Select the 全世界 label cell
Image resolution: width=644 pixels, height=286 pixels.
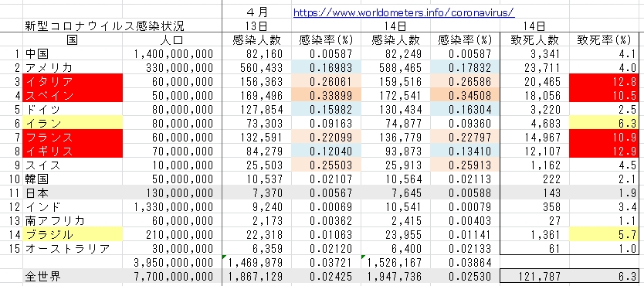73,276
